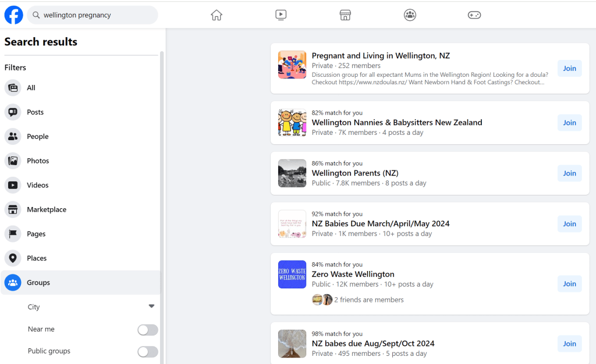Image resolution: width=596 pixels, height=364 pixels.
Task: Click the Facebook logo icon
Action: click(x=13, y=15)
